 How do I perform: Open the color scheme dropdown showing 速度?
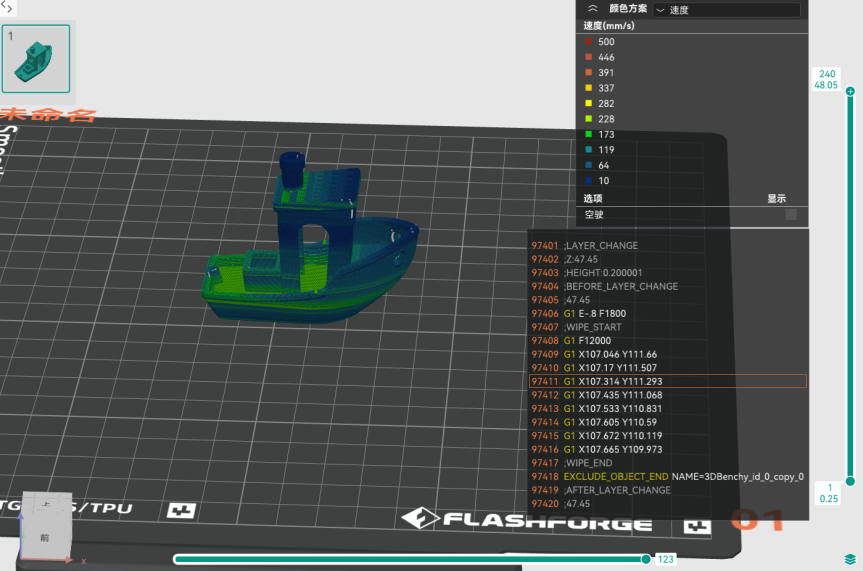tap(726, 10)
